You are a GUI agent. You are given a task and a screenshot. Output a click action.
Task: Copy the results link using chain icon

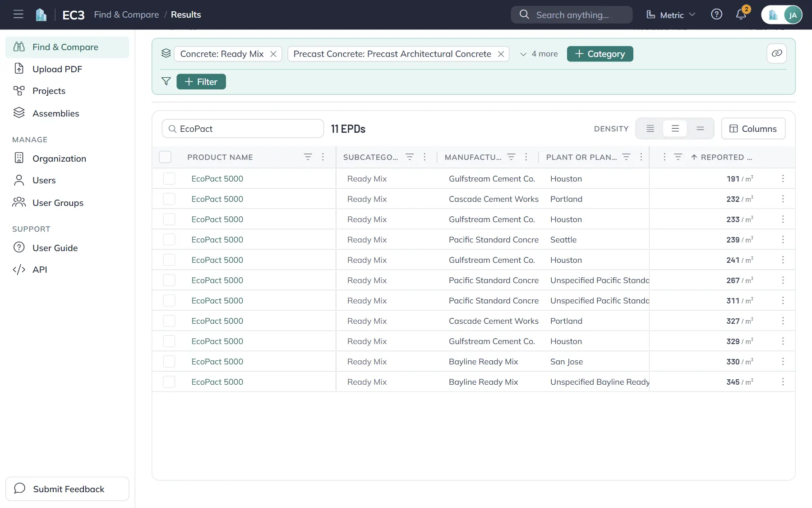pos(777,53)
